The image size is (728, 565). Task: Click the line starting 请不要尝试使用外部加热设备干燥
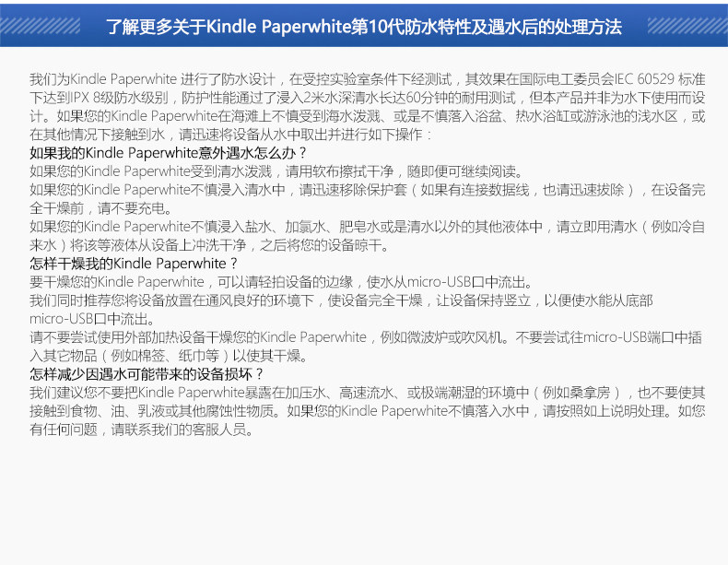tap(366, 337)
